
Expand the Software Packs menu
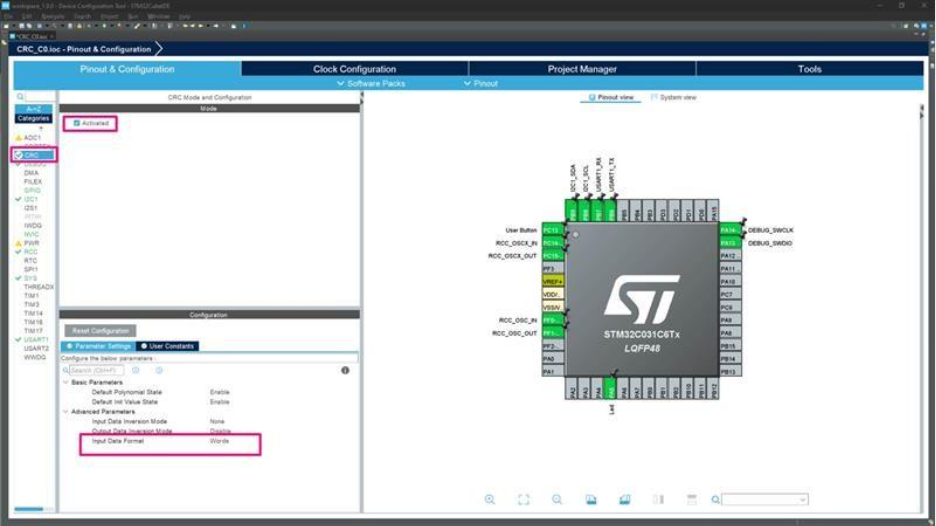click(x=371, y=84)
